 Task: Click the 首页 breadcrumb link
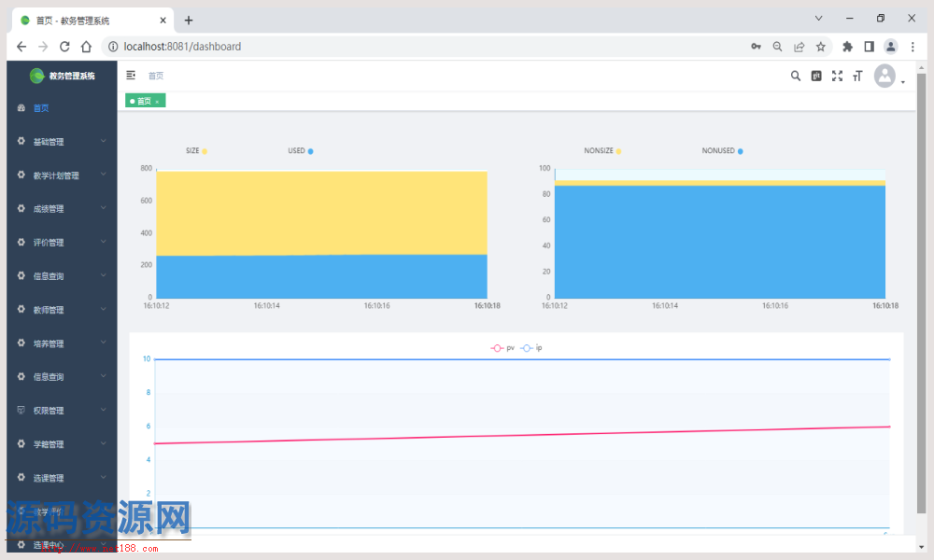point(156,76)
